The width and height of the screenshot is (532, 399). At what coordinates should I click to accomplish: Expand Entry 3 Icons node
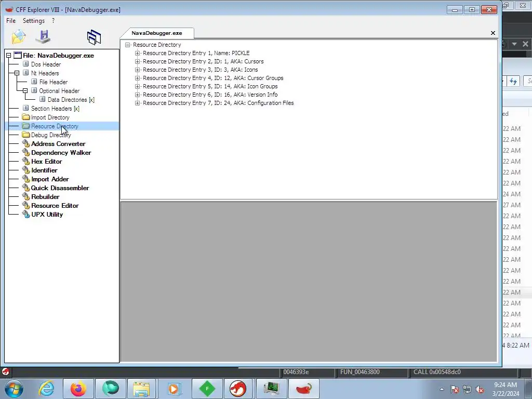(137, 70)
